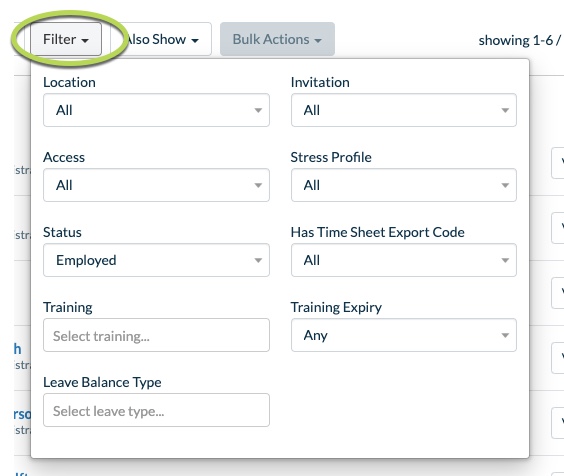
Task: Expand the Stress Profile select
Action: [x=404, y=185]
